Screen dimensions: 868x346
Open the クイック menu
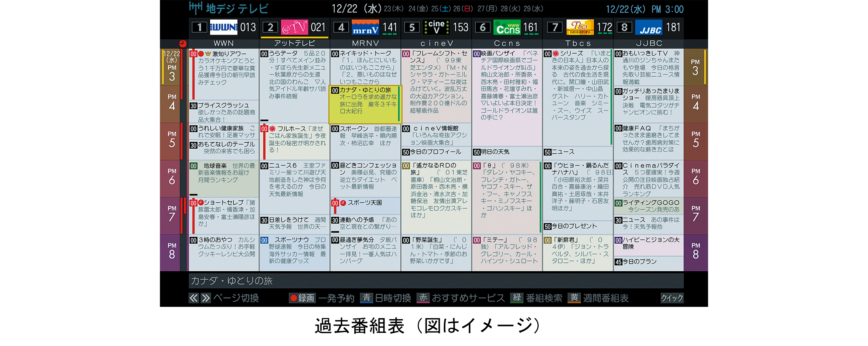[671, 298]
